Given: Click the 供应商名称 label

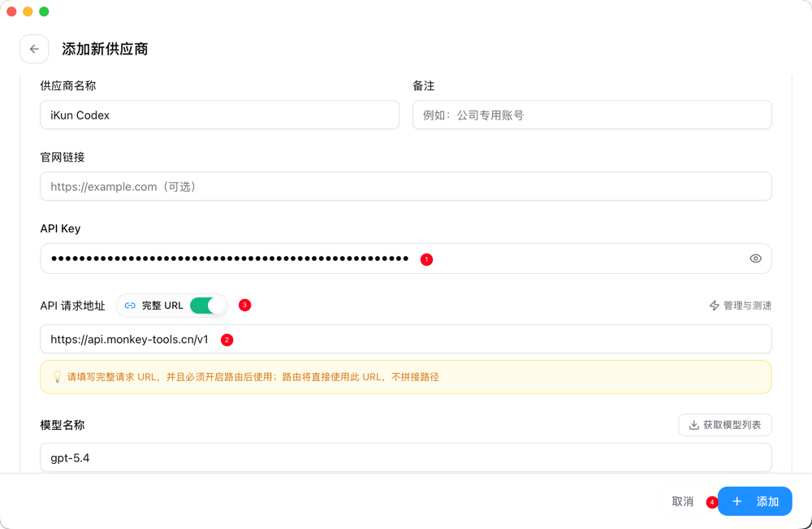Looking at the screenshot, I should point(68,86).
